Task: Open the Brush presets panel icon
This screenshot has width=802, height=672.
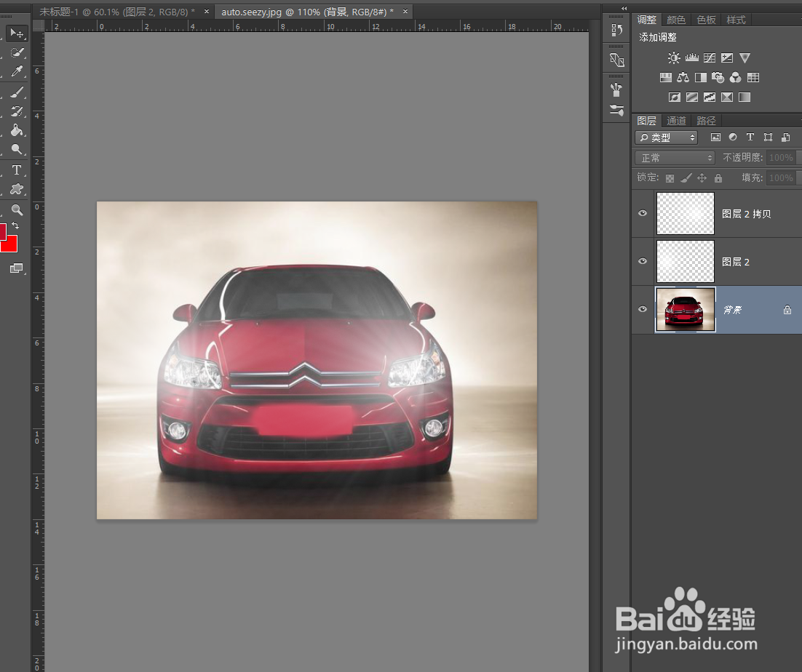Action: point(617,90)
